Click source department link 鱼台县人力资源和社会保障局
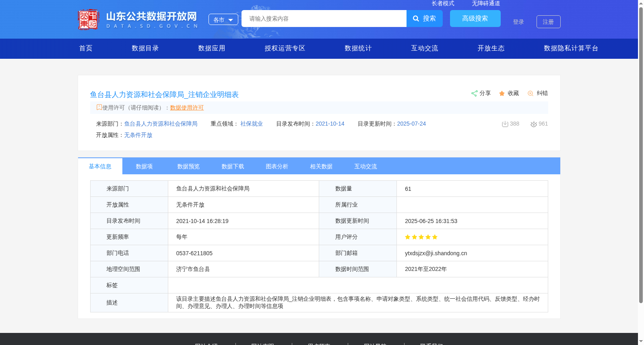 [161, 124]
